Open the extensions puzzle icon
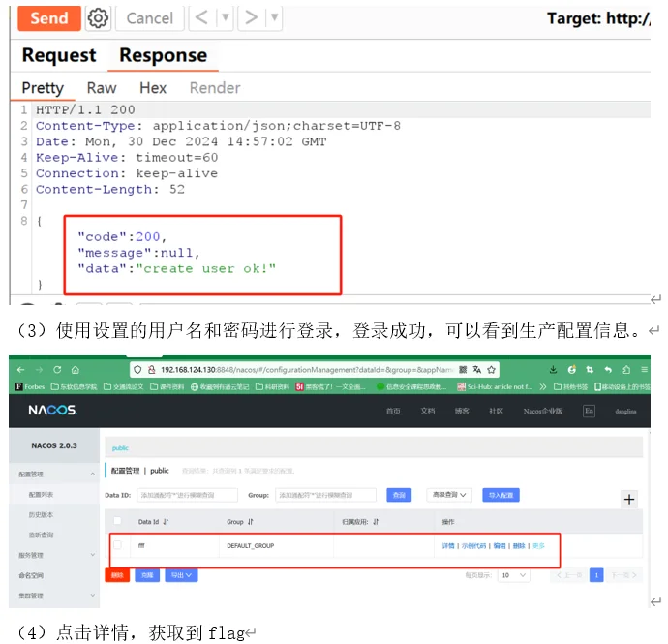 pos(626,370)
